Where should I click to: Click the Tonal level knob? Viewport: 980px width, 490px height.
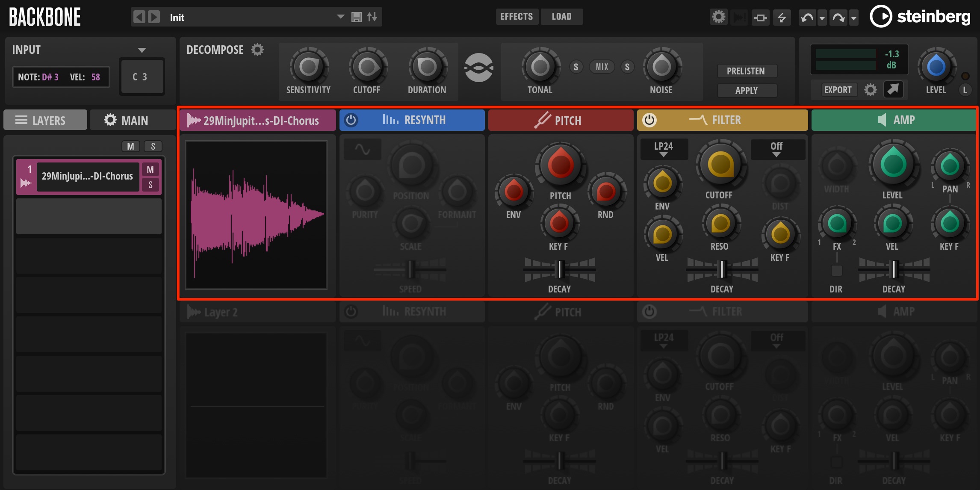[x=540, y=67]
